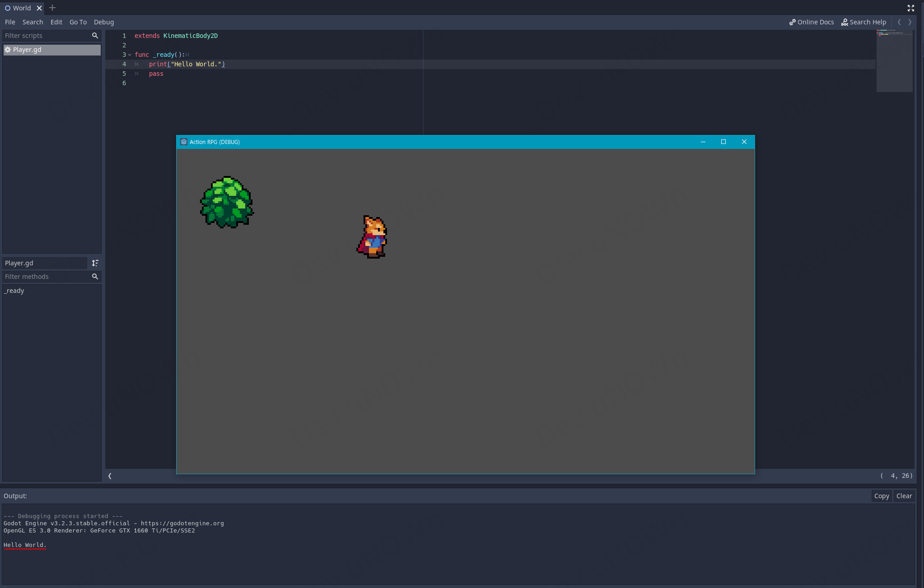Click the filter scripts search icon
Viewport: 924px width, 588px height.
pyautogui.click(x=95, y=36)
